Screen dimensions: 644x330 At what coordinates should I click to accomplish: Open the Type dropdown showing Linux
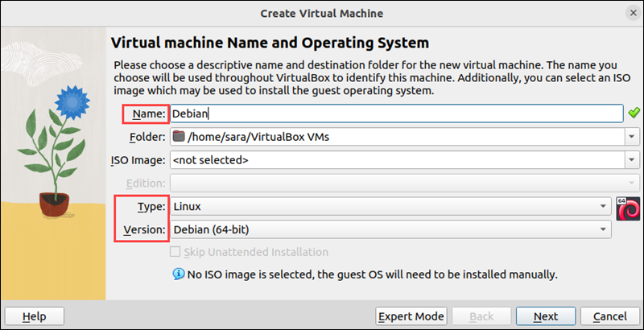(390, 207)
